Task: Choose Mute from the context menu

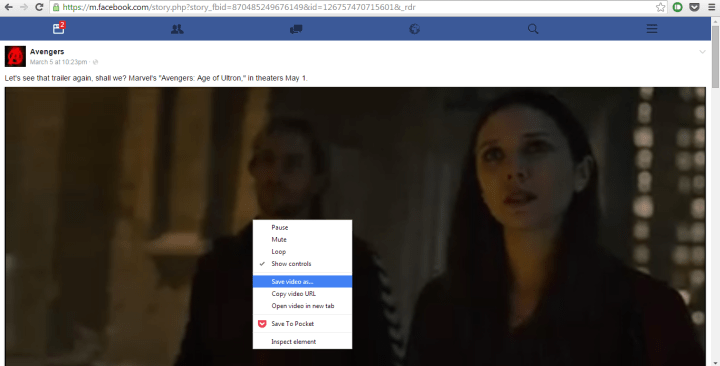Action: pos(303,239)
